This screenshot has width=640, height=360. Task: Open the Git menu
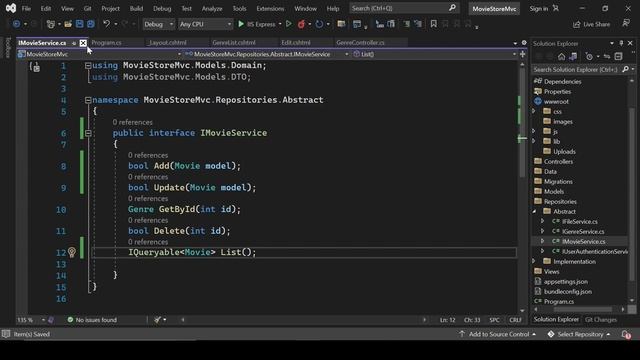[87, 8]
